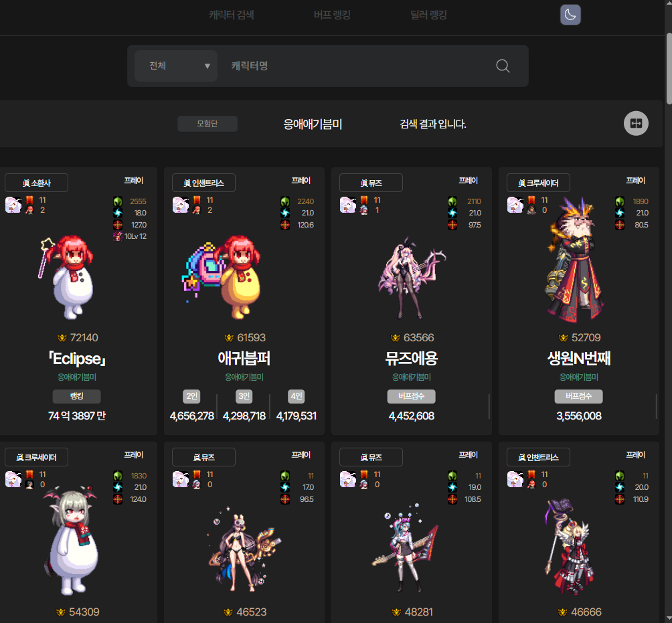Click the blue swirl icon next to 20.0
Screen dimensions: 672x623
click(x=620, y=487)
